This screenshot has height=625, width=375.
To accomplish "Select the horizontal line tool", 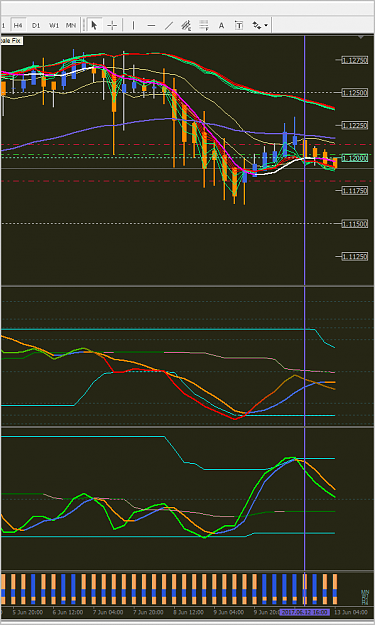I will coord(151,26).
